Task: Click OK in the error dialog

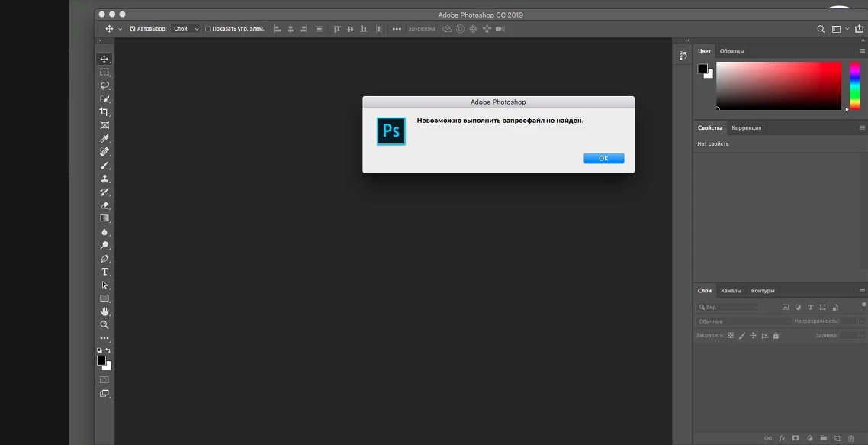Action: [603, 159]
